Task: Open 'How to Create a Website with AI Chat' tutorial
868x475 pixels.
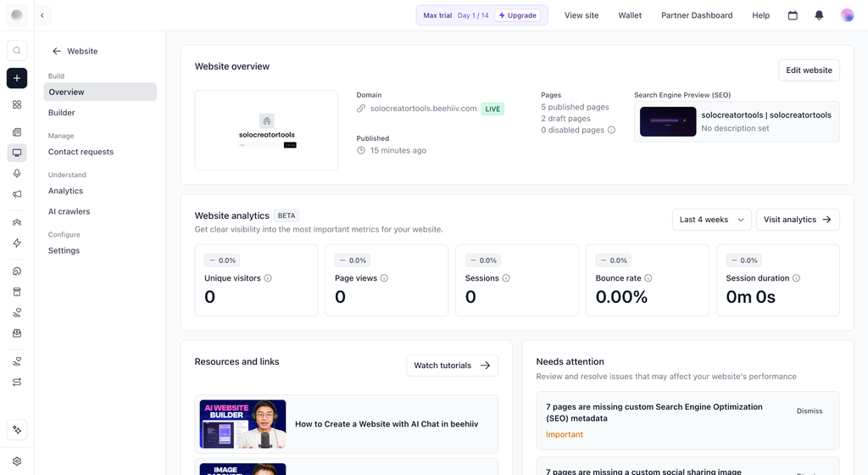Action: coord(387,424)
